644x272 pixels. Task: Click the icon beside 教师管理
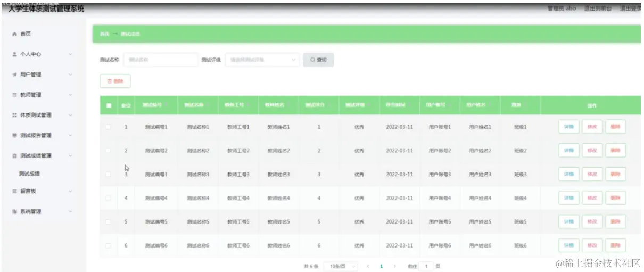click(14, 95)
